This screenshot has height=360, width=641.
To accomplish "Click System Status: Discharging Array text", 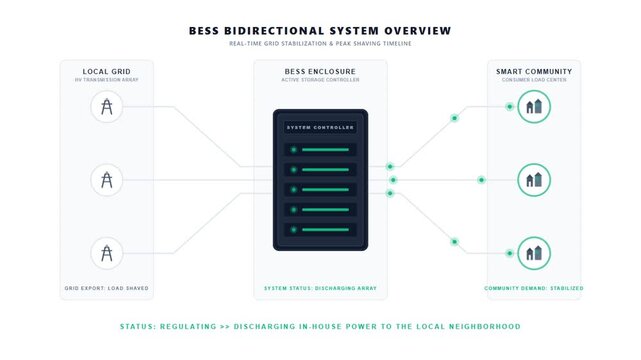I will [x=320, y=288].
